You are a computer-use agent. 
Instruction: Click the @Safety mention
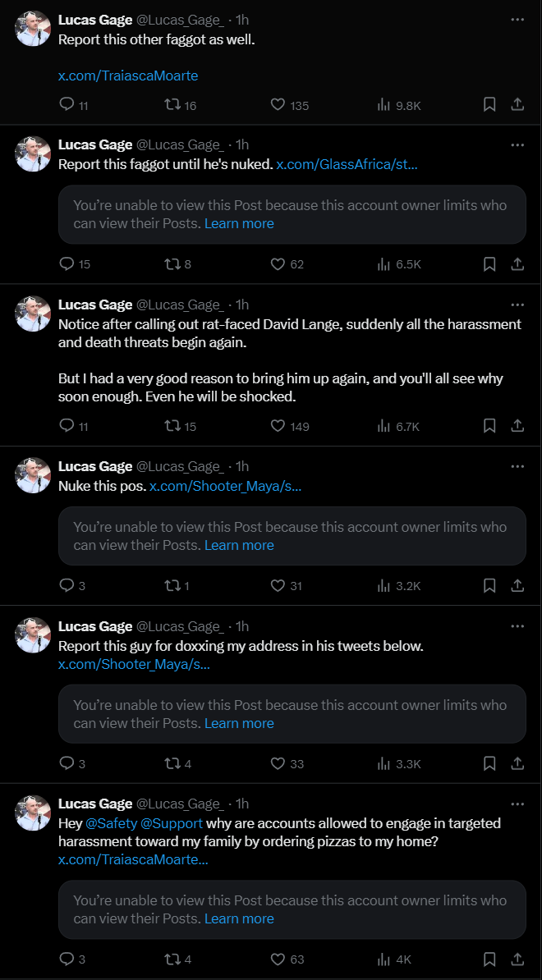click(x=103, y=822)
